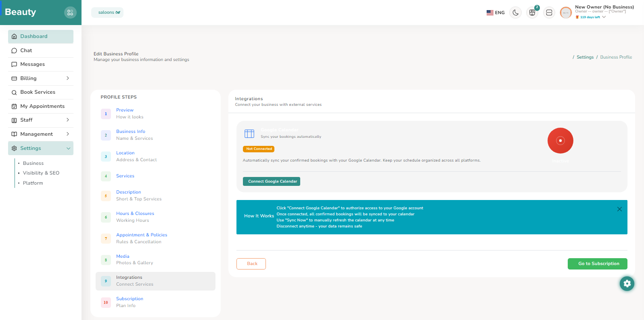Expand the Staff submenu chevron
This screenshot has height=320, width=644.
(x=67, y=120)
